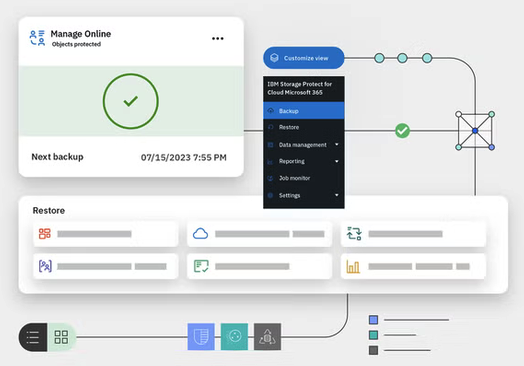Image resolution: width=524 pixels, height=366 pixels.
Task: Open Data management menu item
Action: click(304, 144)
